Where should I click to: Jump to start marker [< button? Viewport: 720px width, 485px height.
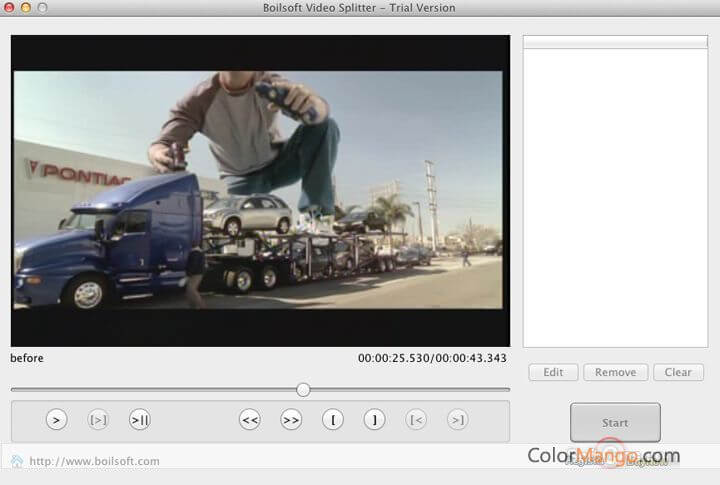pos(416,420)
